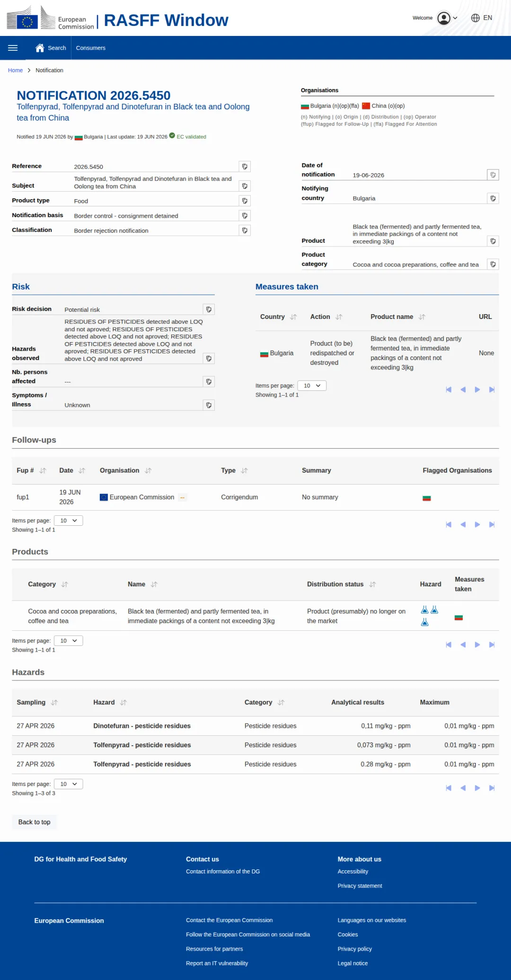Open Report an IT vulnerability link

(217, 963)
